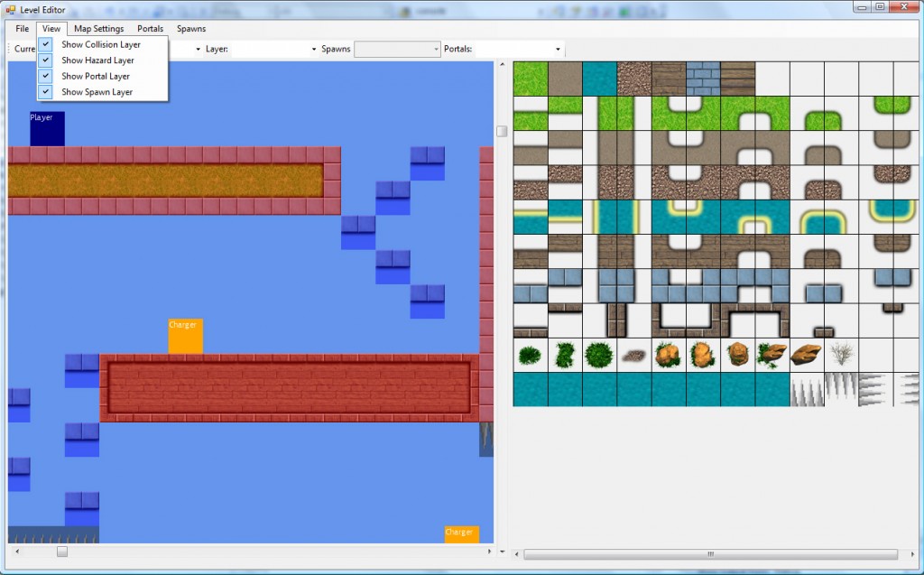Select the wooden plank tile in top row
This screenshot has height=575, width=924.
[x=669, y=79]
